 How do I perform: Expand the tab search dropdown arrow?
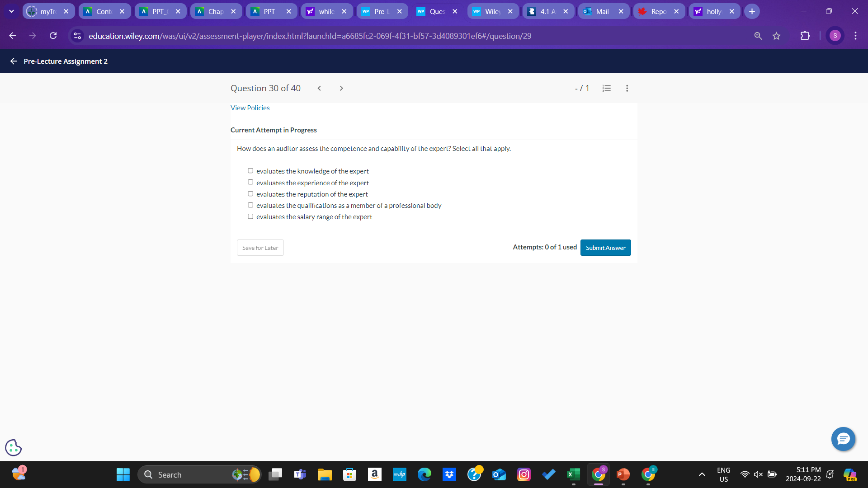click(x=11, y=11)
